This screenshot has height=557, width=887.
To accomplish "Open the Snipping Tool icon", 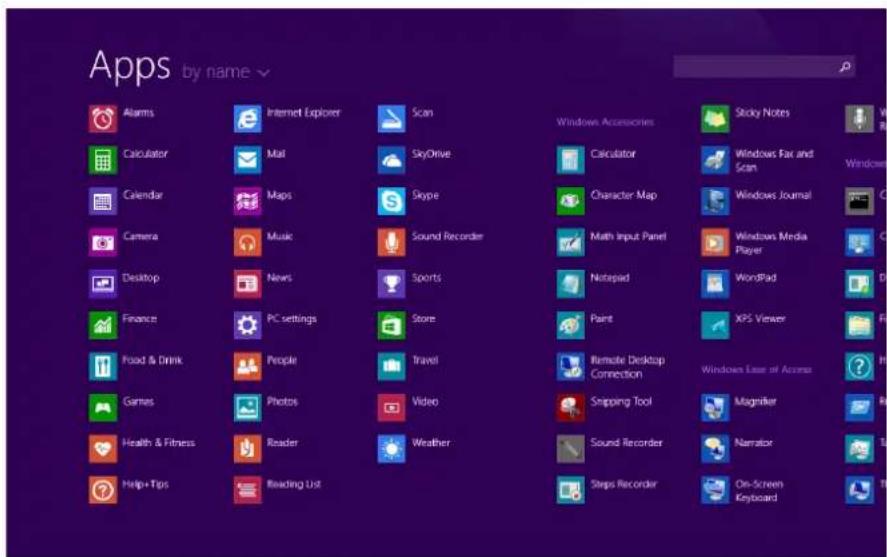I will 570,408.
